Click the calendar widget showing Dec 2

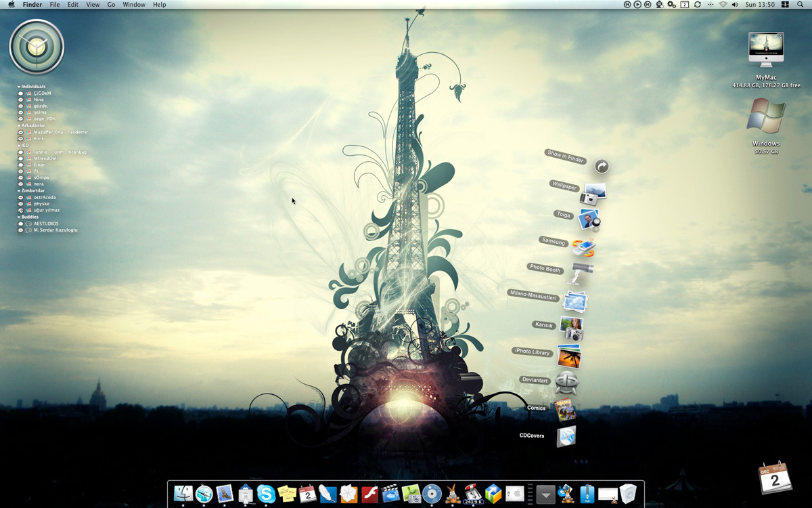coord(775,478)
